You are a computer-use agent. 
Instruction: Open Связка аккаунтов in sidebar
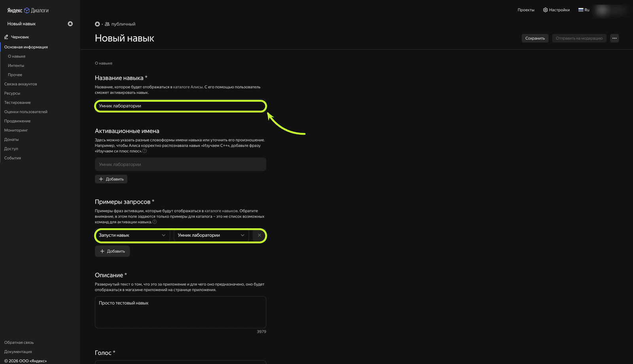[x=21, y=84]
